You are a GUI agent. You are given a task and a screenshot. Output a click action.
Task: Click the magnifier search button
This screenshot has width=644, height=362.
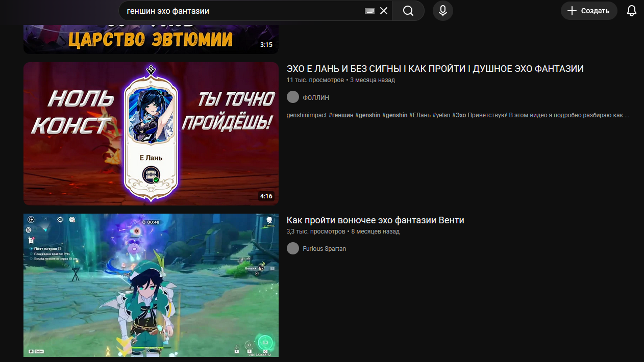(x=408, y=11)
